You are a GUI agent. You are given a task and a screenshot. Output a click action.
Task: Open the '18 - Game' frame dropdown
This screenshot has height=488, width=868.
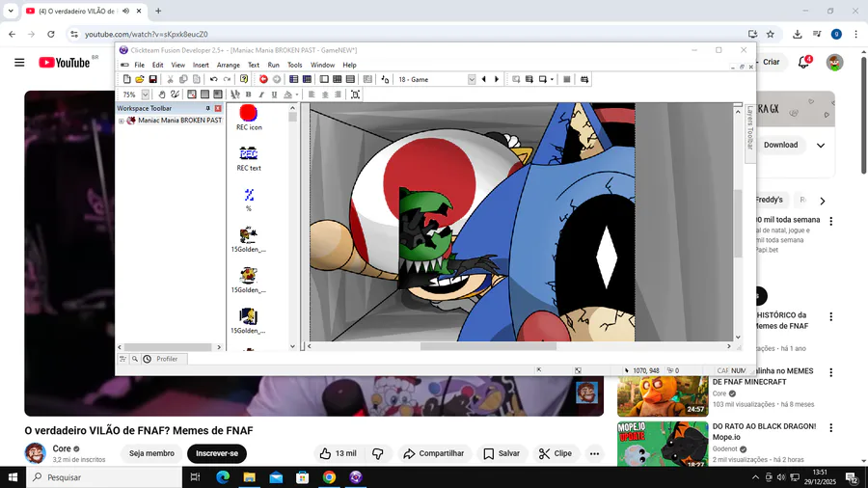pyautogui.click(x=472, y=80)
